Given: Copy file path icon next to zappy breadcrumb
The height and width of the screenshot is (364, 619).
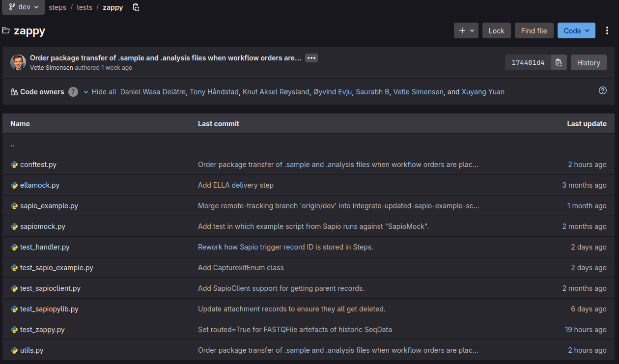Looking at the screenshot, I should [136, 7].
